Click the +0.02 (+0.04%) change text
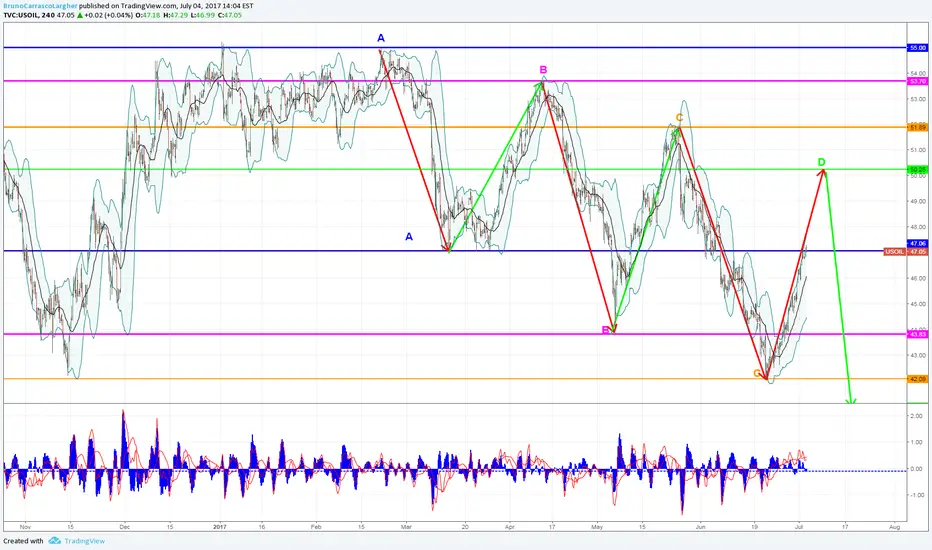 [x=109, y=15]
